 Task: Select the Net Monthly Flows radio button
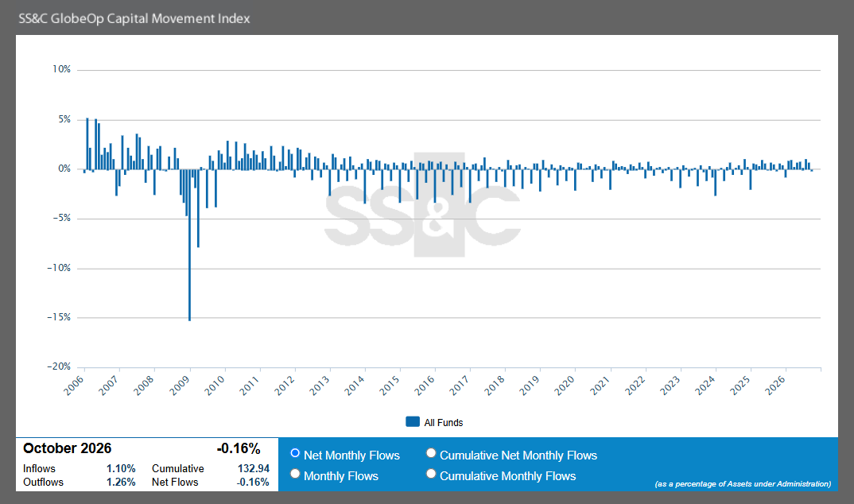[295, 453]
